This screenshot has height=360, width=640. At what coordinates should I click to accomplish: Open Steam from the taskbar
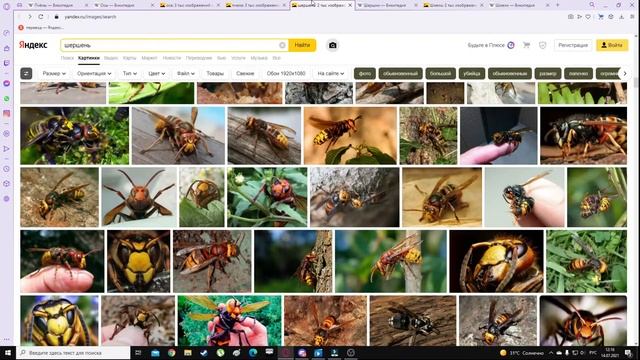pos(204,353)
